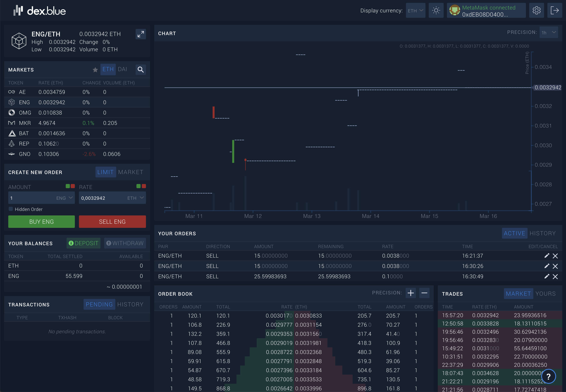Open the DEPOSIT dialog
This screenshot has height=392, width=566.
pyautogui.click(x=84, y=243)
